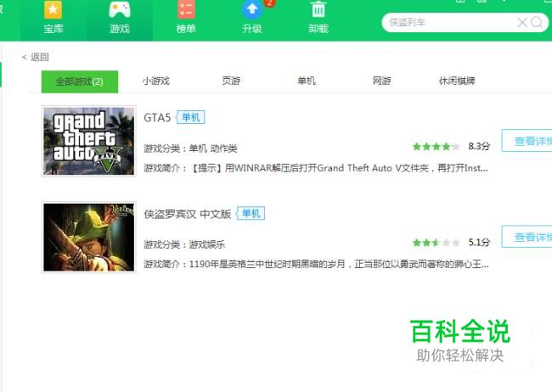Screen dimensions: 552x392
Task: Click the 单机 tag beside 侠盗罗宾汉
Action: [x=251, y=213]
